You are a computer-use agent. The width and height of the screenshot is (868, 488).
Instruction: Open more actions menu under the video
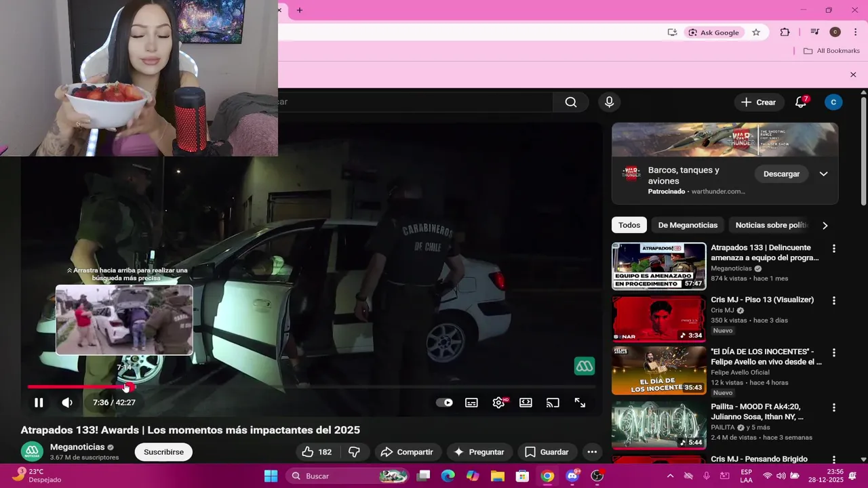click(592, 452)
